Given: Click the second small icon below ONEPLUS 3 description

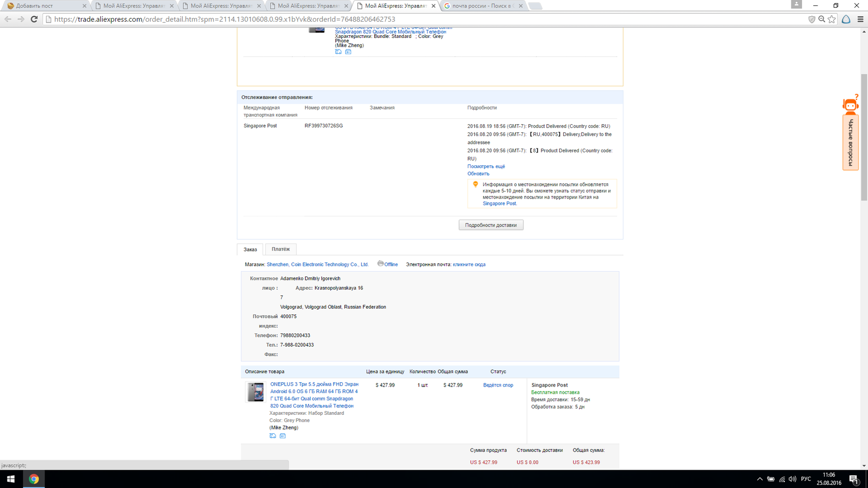Looking at the screenshot, I should [x=283, y=435].
